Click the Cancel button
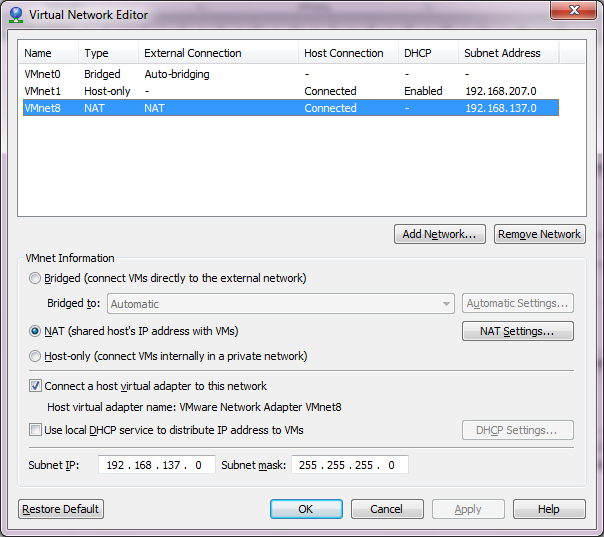 pyautogui.click(x=387, y=509)
